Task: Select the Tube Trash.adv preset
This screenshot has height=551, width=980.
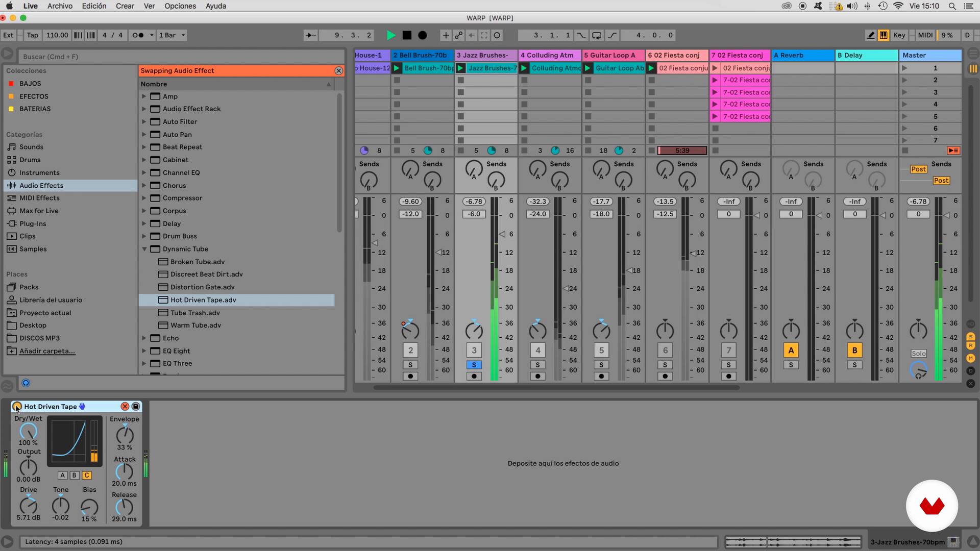Action: click(195, 313)
